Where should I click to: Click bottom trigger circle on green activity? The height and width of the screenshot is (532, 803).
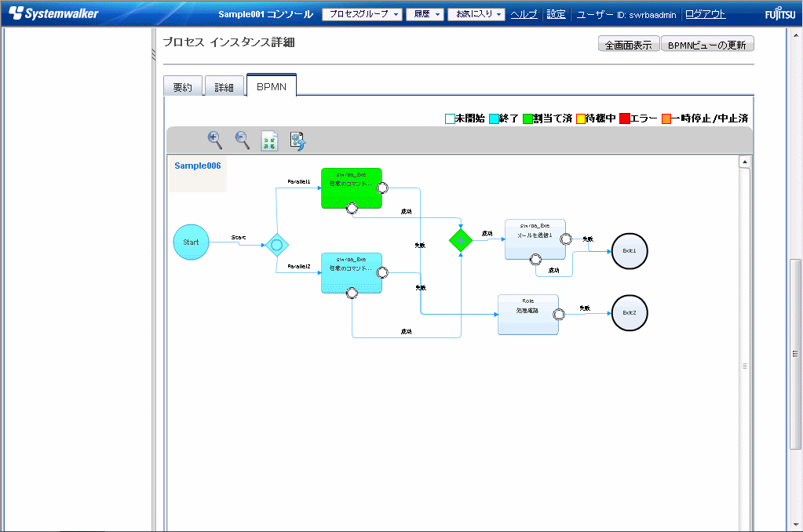(352, 209)
